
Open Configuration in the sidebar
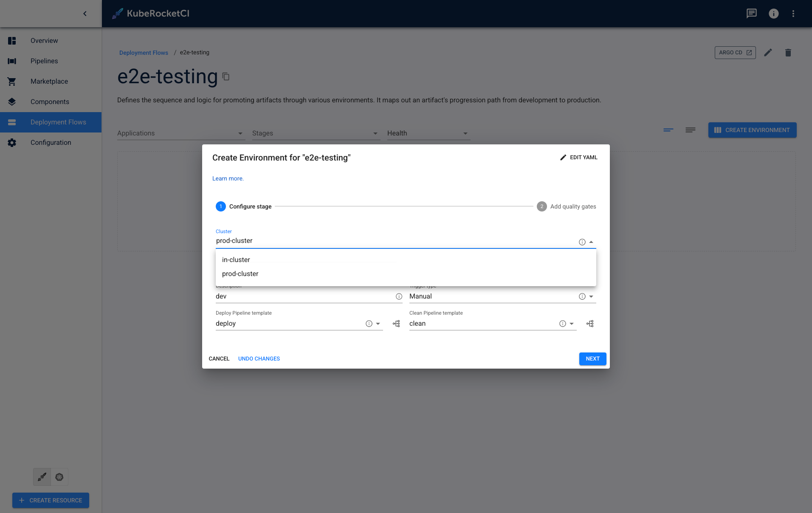(x=51, y=143)
